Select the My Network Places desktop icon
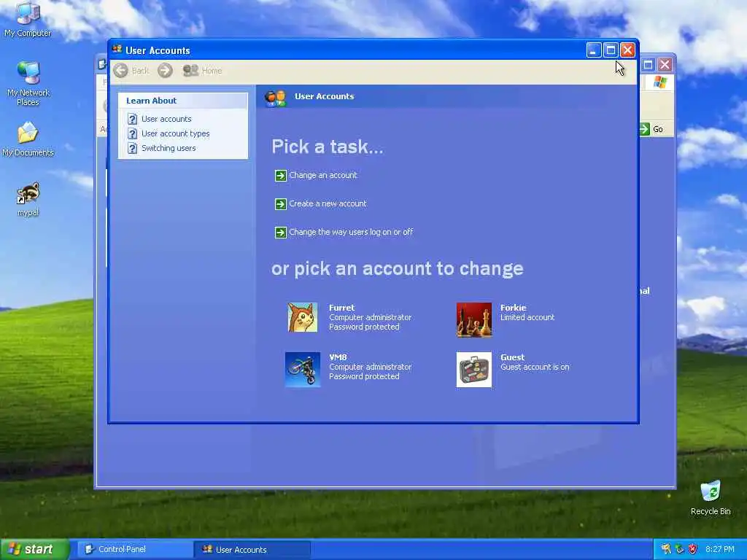This screenshot has width=747, height=560. 28,84
